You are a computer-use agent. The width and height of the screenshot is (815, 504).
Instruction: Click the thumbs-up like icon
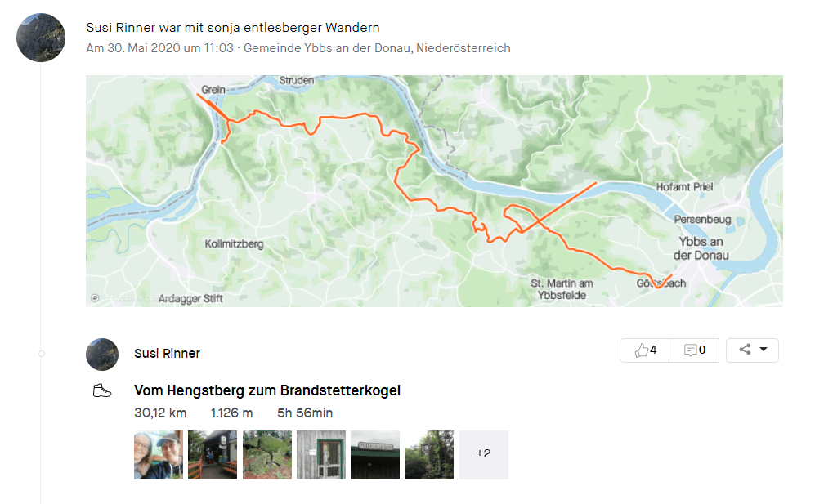click(641, 350)
